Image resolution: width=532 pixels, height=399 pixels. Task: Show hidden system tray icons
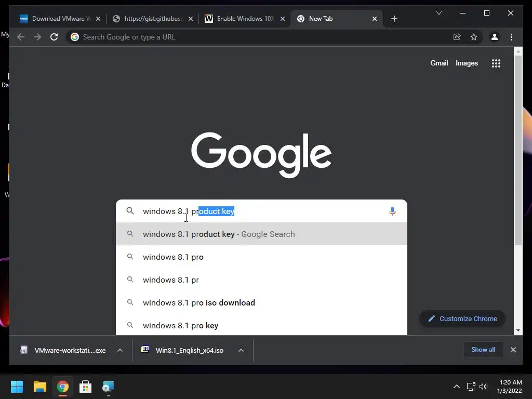[457, 387]
